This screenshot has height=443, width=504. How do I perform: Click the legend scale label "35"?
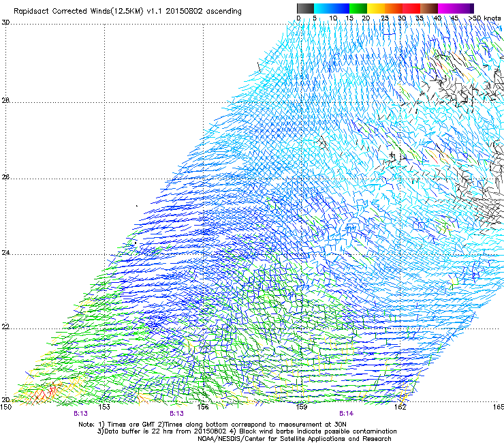click(x=420, y=18)
